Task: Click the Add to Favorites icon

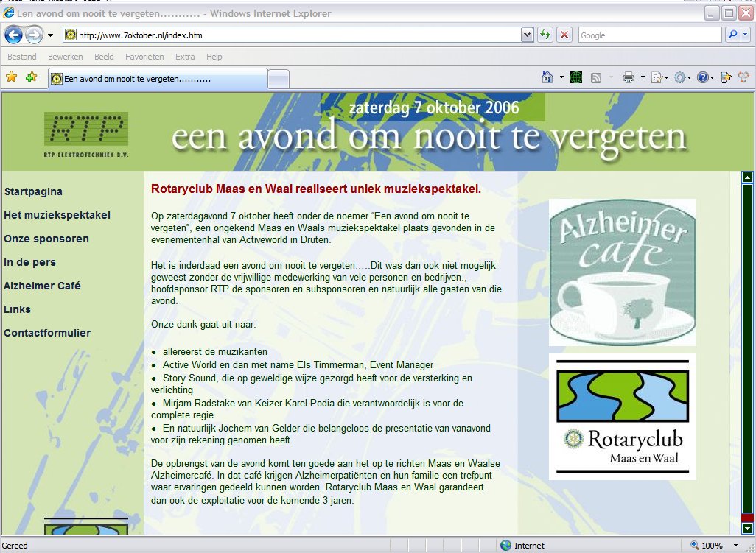Action: pyautogui.click(x=31, y=77)
